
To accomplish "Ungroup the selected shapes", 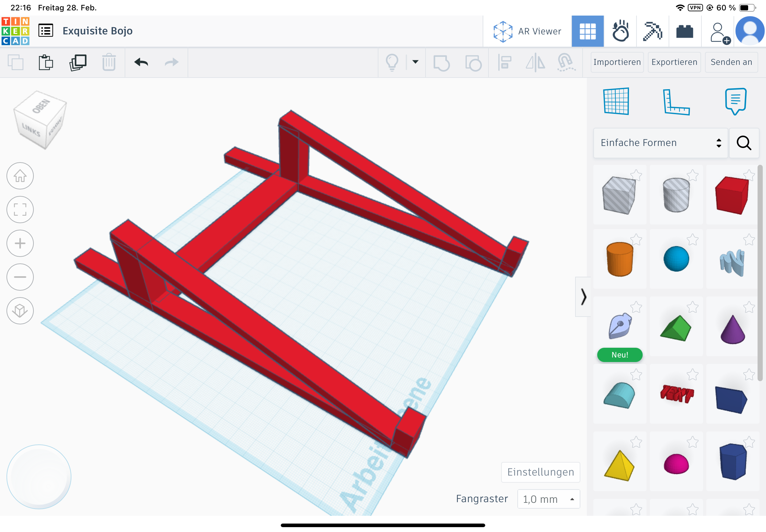I will pyautogui.click(x=473, y=63).
